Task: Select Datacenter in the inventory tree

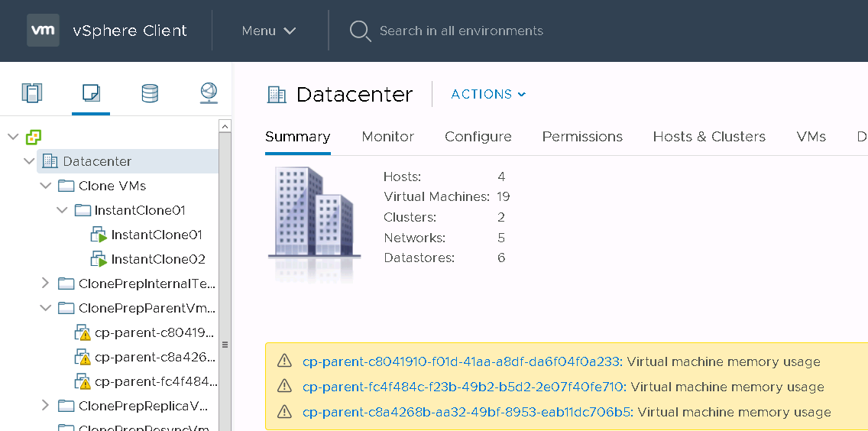Action: 98,161
